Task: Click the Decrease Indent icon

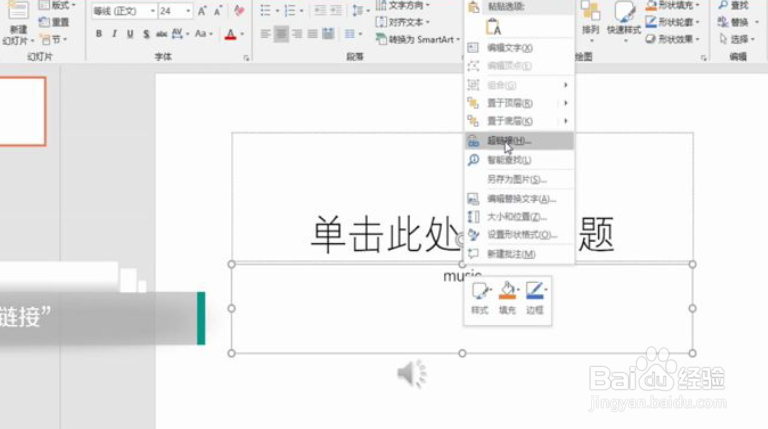Action: coord(320,10)
